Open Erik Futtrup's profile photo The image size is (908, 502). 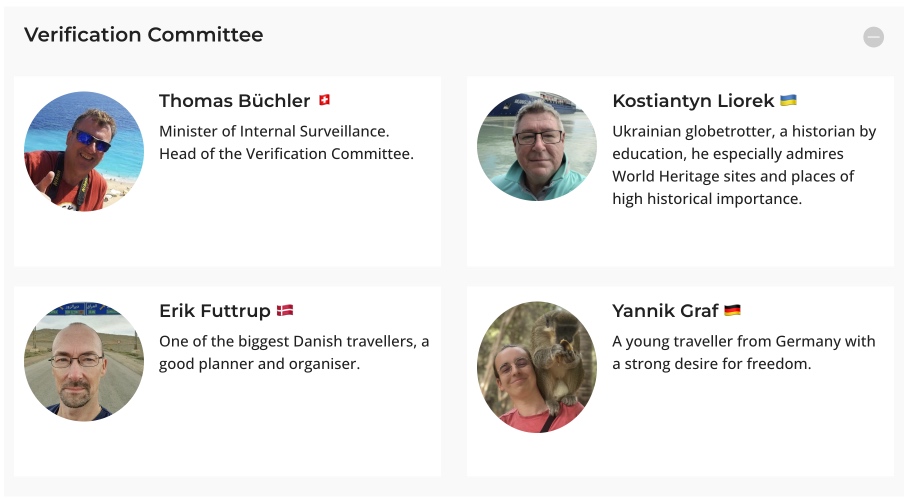[x=84, y=361]
